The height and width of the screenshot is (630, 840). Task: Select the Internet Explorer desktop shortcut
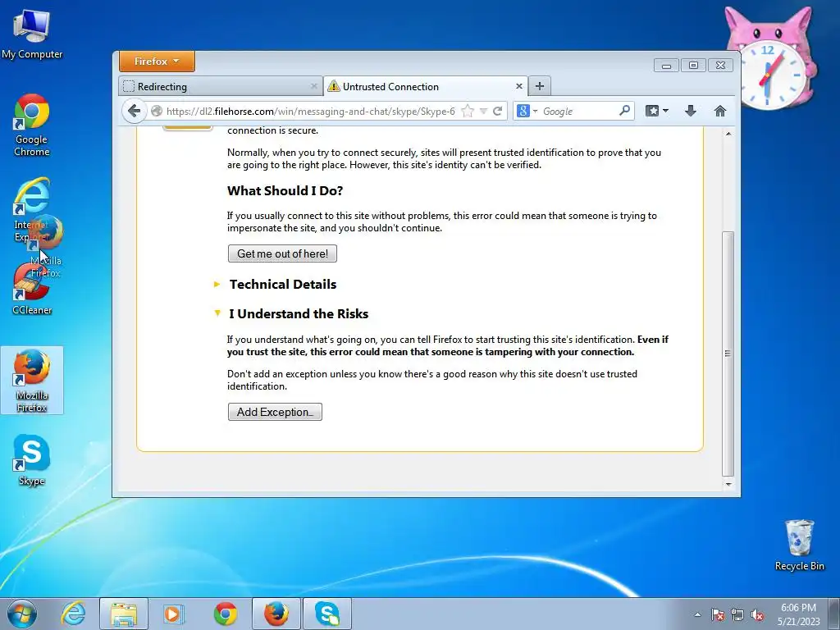[x=32, y=201]
